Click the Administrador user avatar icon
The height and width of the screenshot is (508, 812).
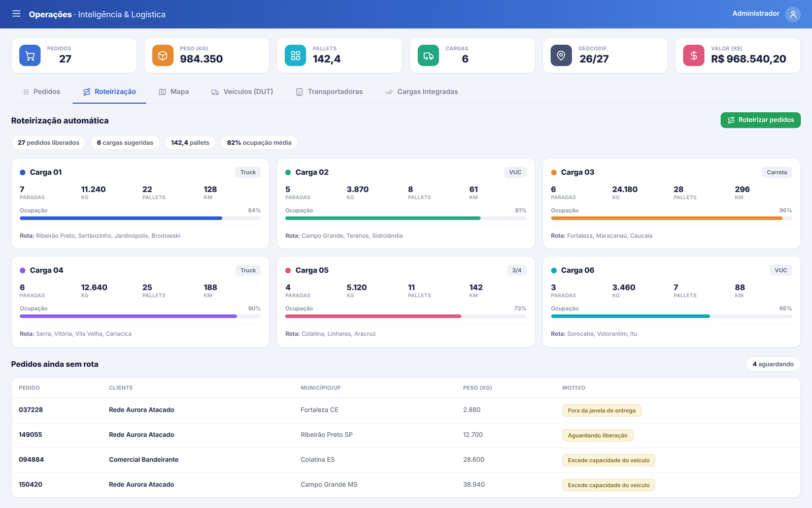(x=793, y=14)
